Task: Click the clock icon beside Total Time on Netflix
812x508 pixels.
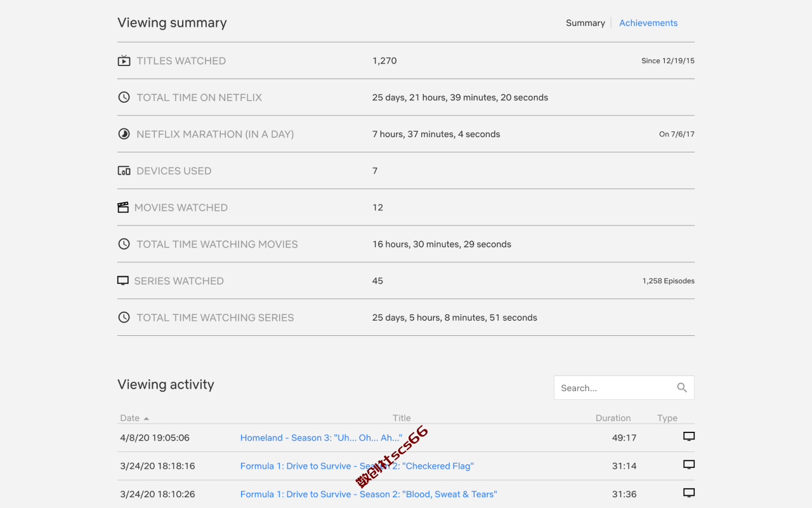Action: click(x=124, y=97)
